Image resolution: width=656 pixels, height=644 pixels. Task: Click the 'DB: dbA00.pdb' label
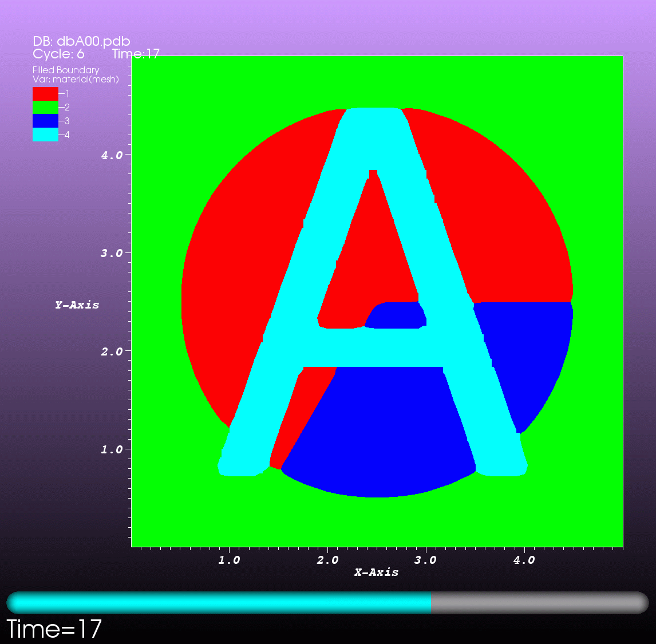(x=82, y=41)
